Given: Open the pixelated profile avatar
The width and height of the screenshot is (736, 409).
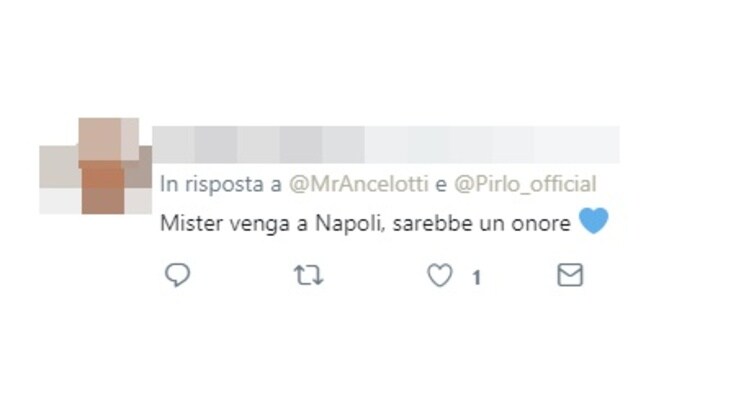Looking at the screenshot, I should (x=95, y=166).
